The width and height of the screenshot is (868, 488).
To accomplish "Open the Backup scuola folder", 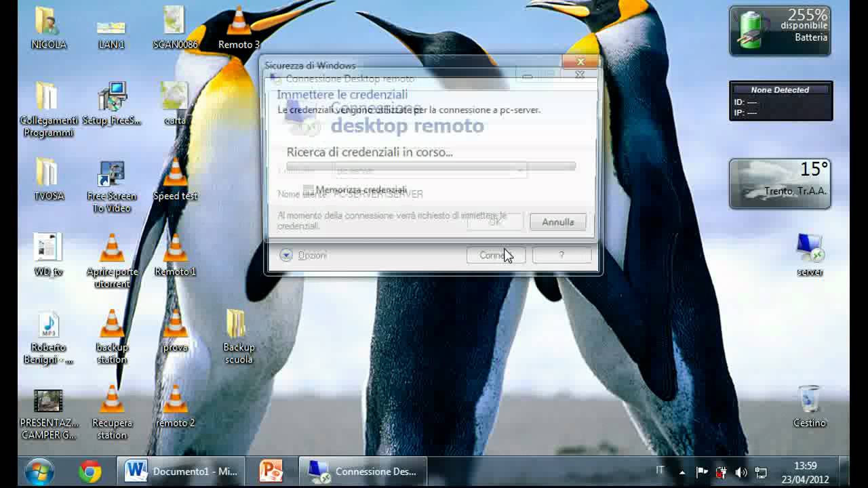I will click(x=239, y=338).
